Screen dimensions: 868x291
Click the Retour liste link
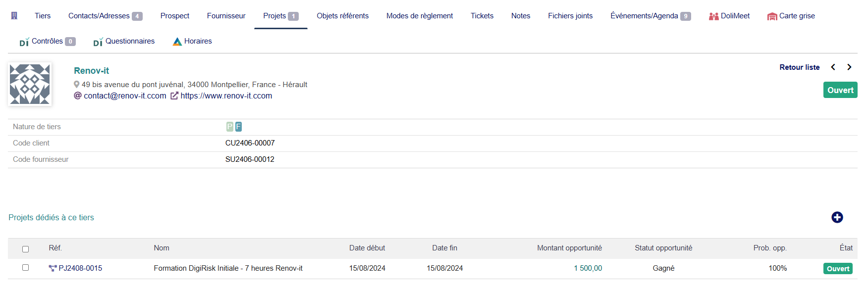point(800,67)
